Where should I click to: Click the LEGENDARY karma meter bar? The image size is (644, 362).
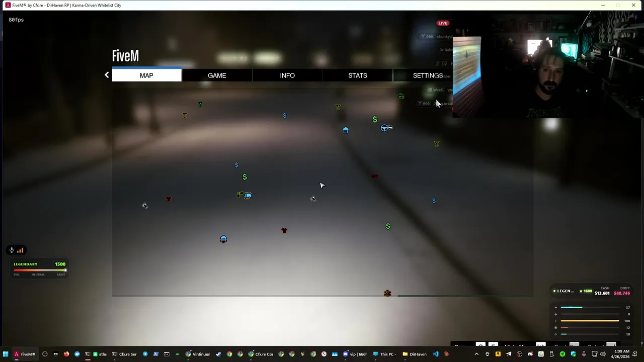tap(40, 270)
